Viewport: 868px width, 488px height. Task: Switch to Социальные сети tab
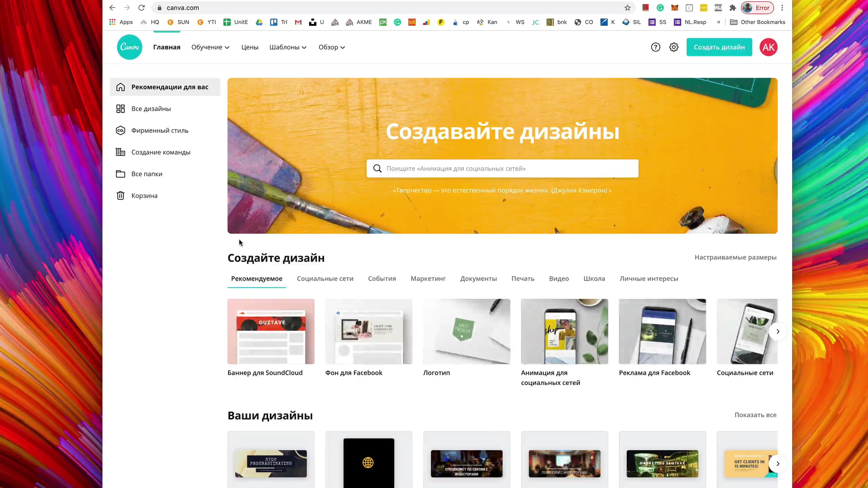point(325,279)
